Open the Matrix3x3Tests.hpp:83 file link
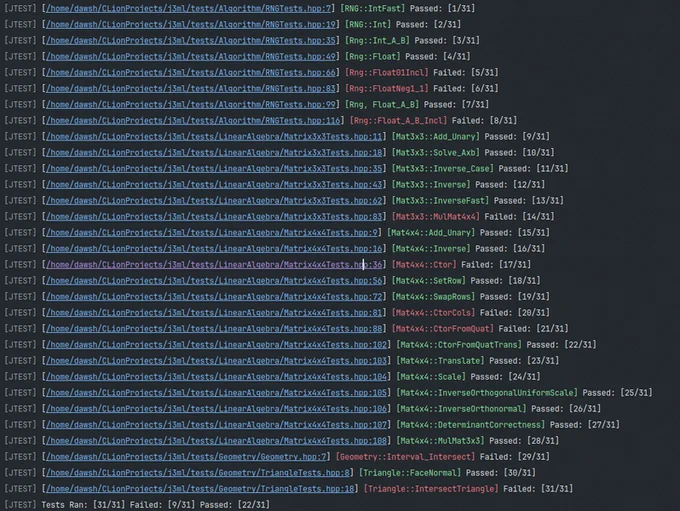The image size is (680, 511). point(215,217)
